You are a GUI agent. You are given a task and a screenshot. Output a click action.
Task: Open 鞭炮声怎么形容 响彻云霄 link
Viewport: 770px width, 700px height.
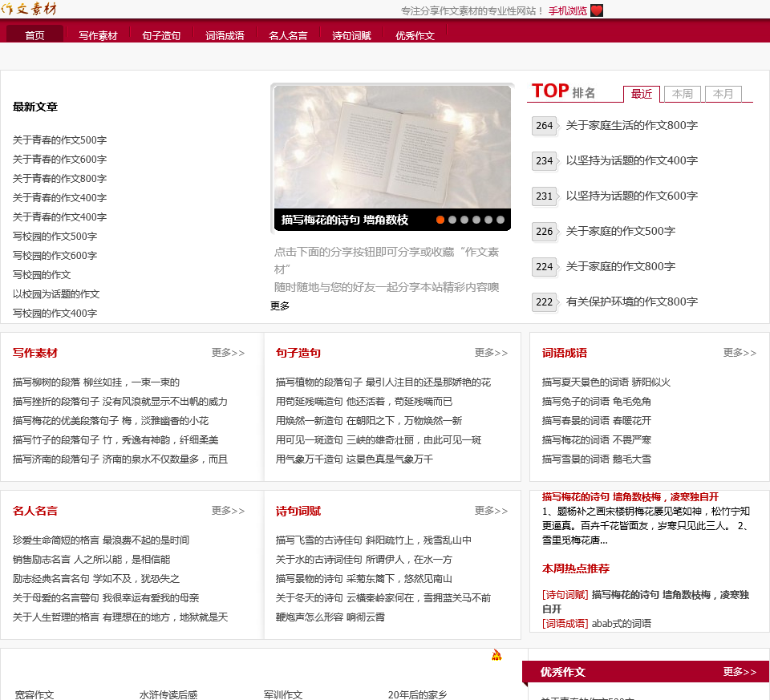[330, 617]
